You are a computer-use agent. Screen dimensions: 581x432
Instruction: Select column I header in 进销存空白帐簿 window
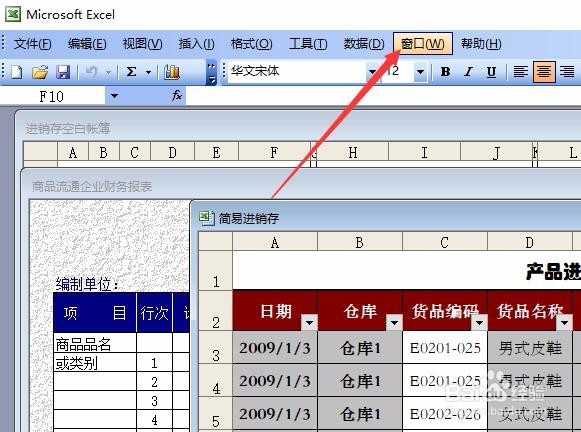424,152
